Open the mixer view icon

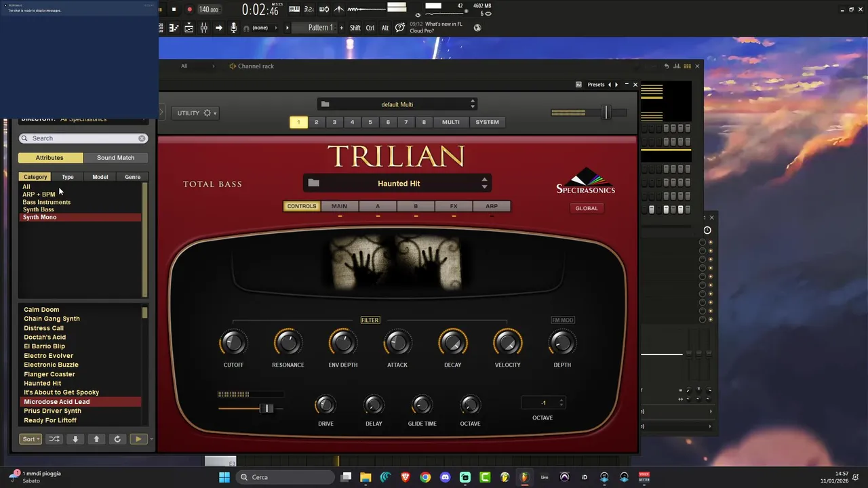coord(203,28)
